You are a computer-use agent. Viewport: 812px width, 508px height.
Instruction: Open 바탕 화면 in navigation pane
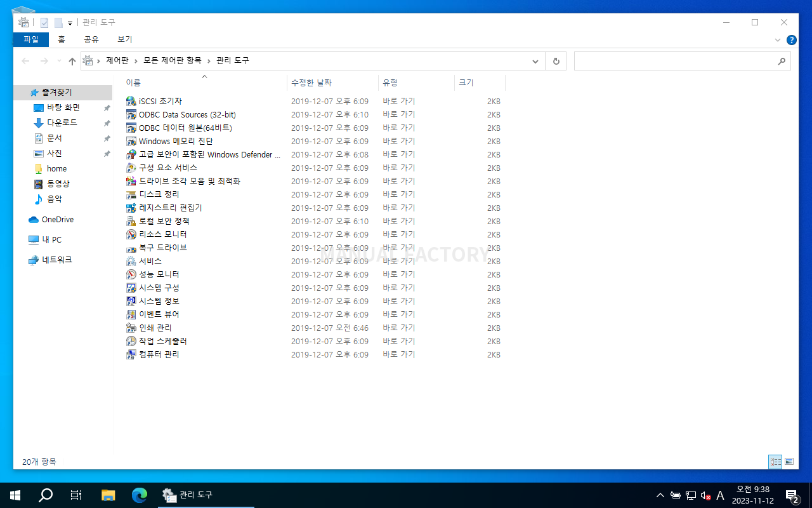[x=63, y=108]
